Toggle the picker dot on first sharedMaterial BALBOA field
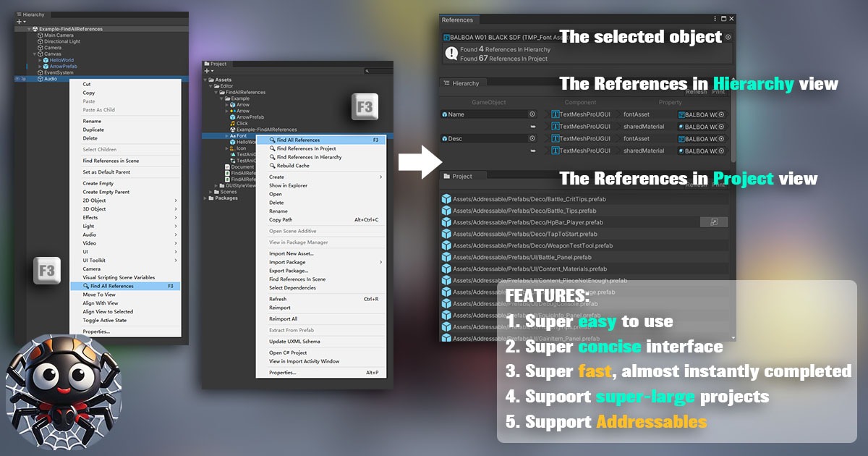The width and height of the screenshot is (868, 456). click(720, 127)
